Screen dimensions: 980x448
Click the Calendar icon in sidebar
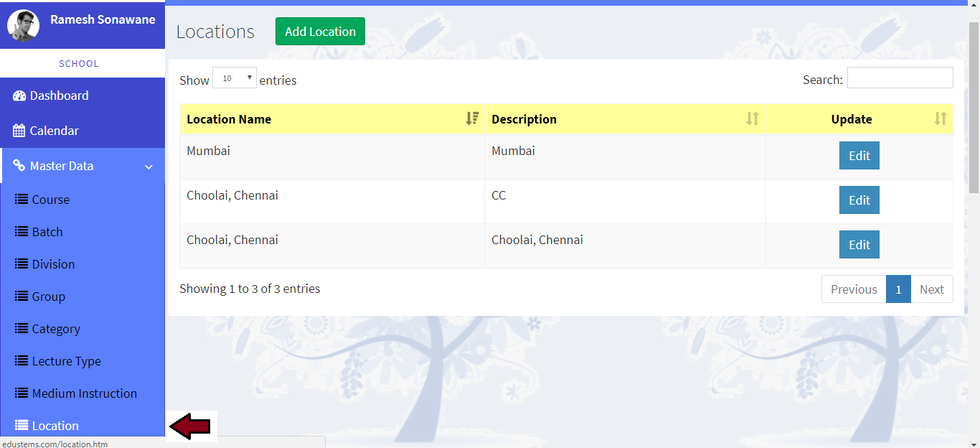coord(19,131)
